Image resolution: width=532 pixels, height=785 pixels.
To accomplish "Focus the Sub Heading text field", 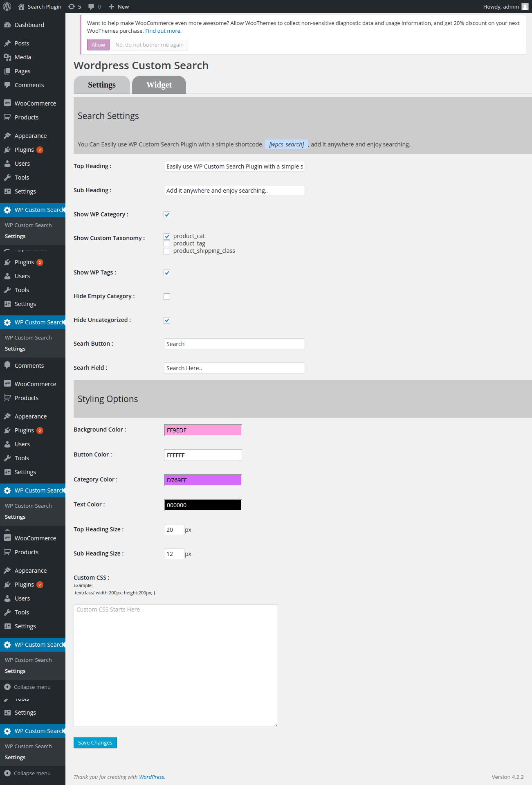I will [x=234, y=191].
